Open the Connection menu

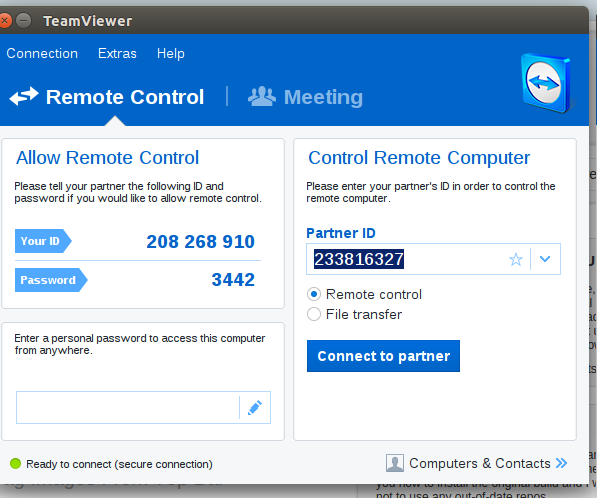click(42, 53)
